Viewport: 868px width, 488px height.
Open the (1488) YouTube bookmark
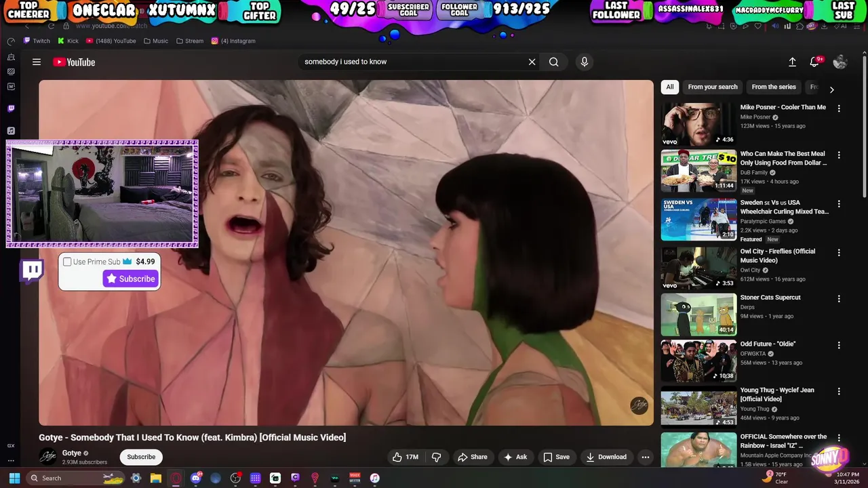pyautogui.click(x=111, y=41)
